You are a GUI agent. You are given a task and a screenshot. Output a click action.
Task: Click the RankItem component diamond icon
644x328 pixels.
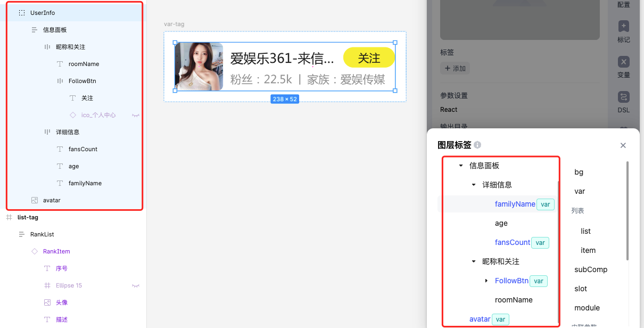click(x=35, y=251)
